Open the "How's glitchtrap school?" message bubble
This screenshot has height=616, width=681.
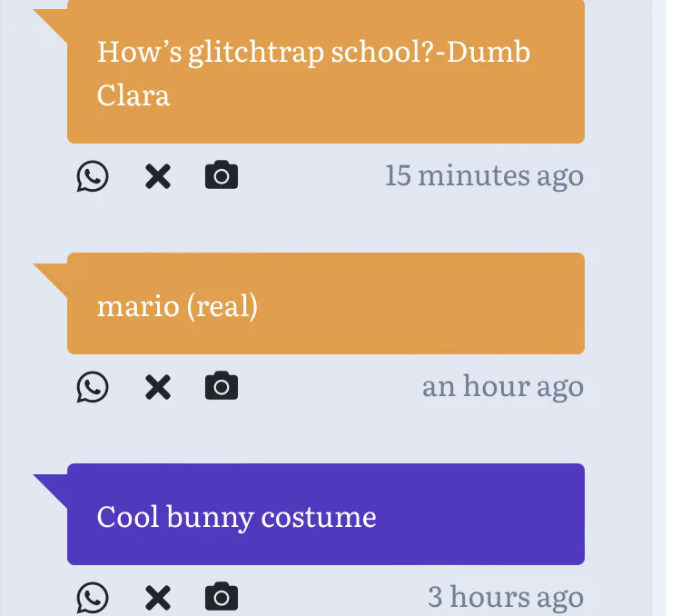[325, 73]
